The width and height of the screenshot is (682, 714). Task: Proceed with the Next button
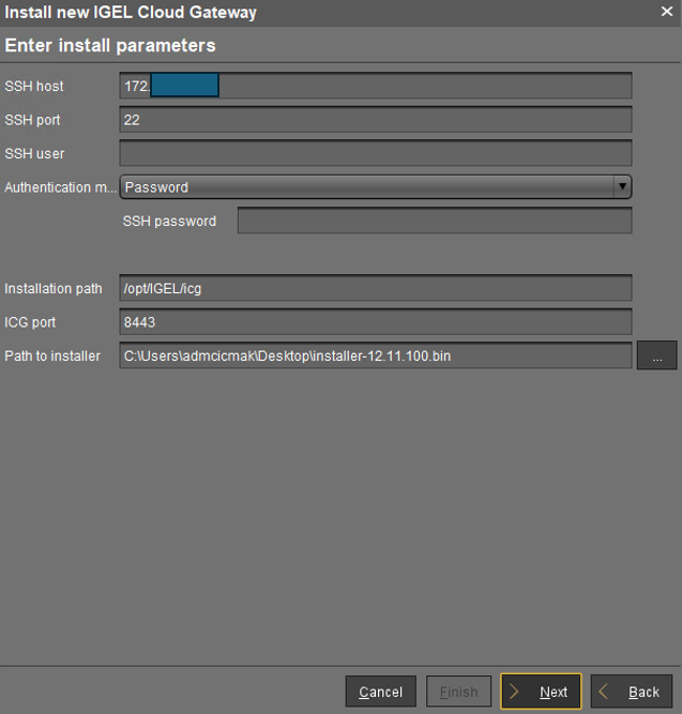tap(541, 692)
